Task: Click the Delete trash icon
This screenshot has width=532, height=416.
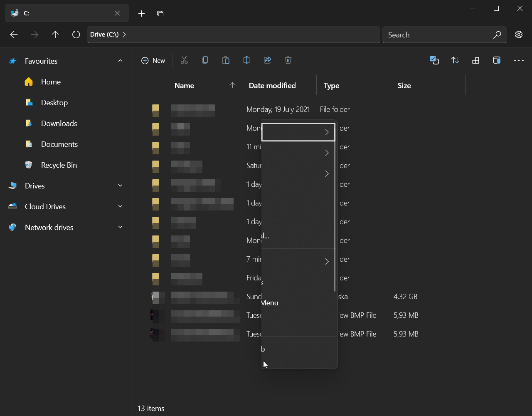Action: [288, 60]
